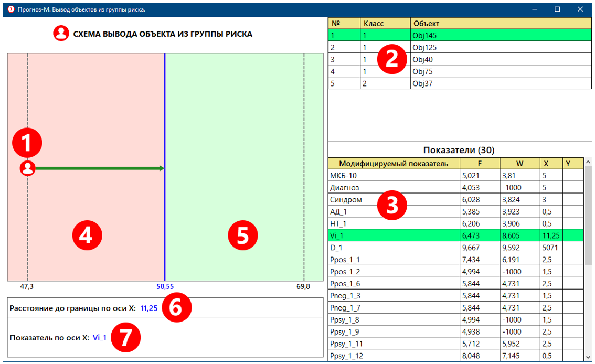Select the МКБ-10 indicator row
The image size is (595, 364).
point(394,175)
